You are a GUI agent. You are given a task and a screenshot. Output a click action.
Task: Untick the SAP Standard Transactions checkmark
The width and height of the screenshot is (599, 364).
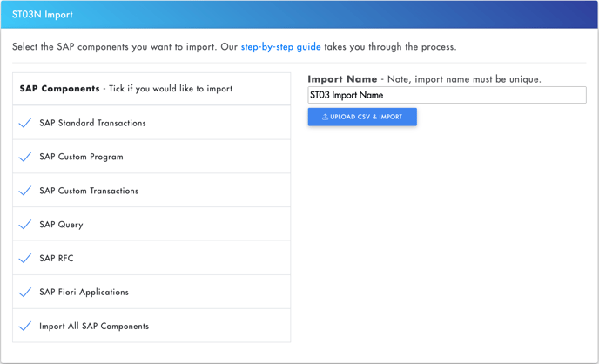[25, 123]
